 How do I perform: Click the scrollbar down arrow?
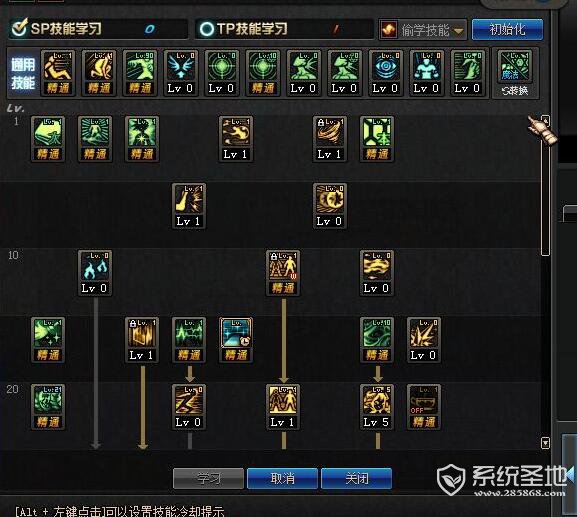click(x=546, y=443)
